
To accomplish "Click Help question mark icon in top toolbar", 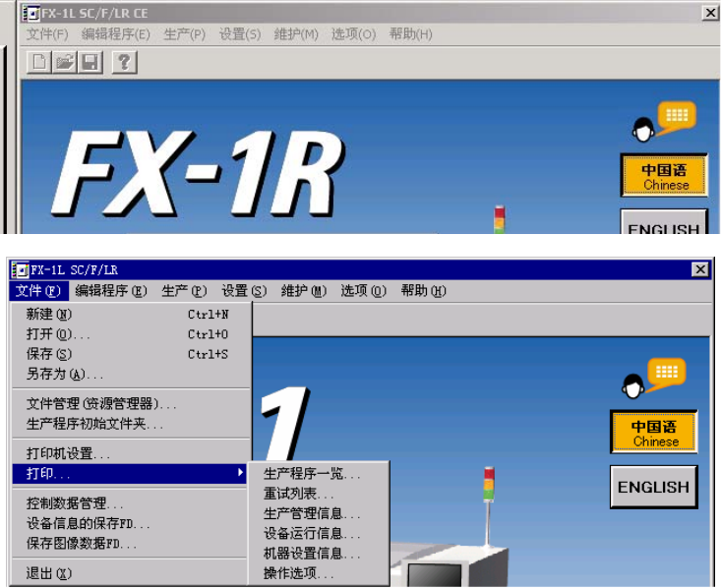I will 124,62.
